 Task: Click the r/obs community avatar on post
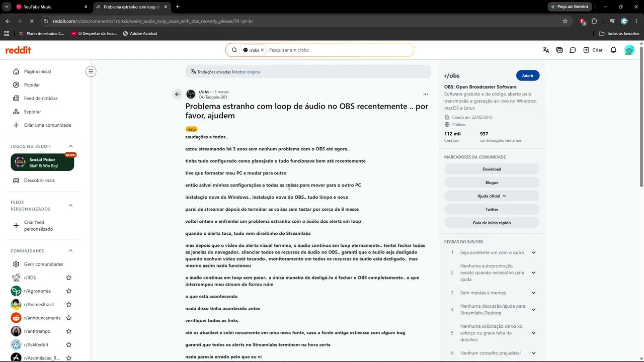191,94
